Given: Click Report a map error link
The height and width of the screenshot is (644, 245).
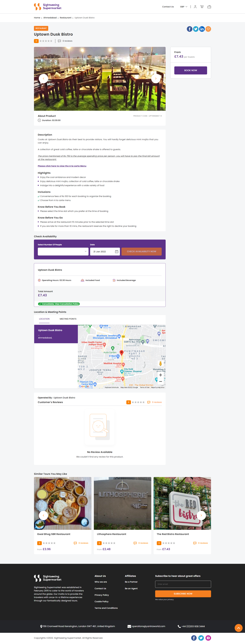Looking at the screenshot, I should pyautogui.click(x=158, y=387).
